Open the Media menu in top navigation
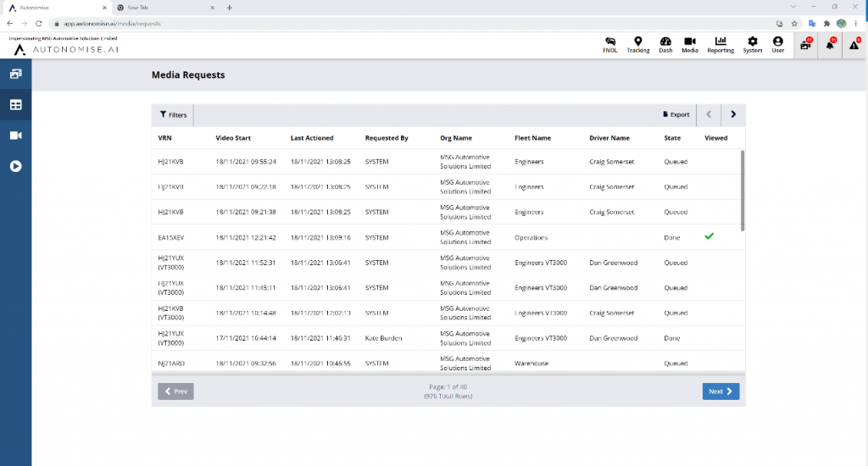 click(x=690, y=45)
